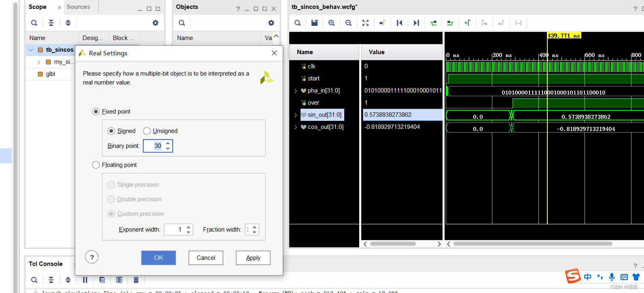Image resolution: width=644 pixels, height=293 pixels.
Task: Close the Real Settings dialog
Action: (274, 53)
